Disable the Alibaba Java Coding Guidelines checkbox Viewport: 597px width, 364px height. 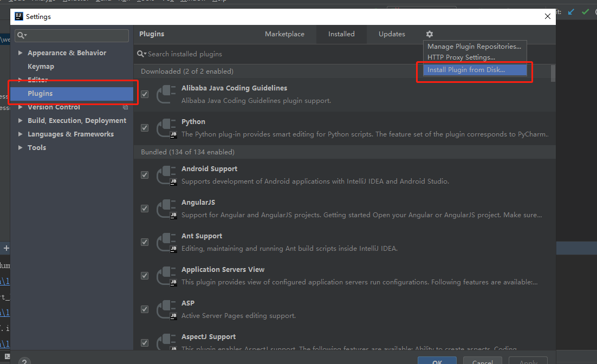[145, 94]
